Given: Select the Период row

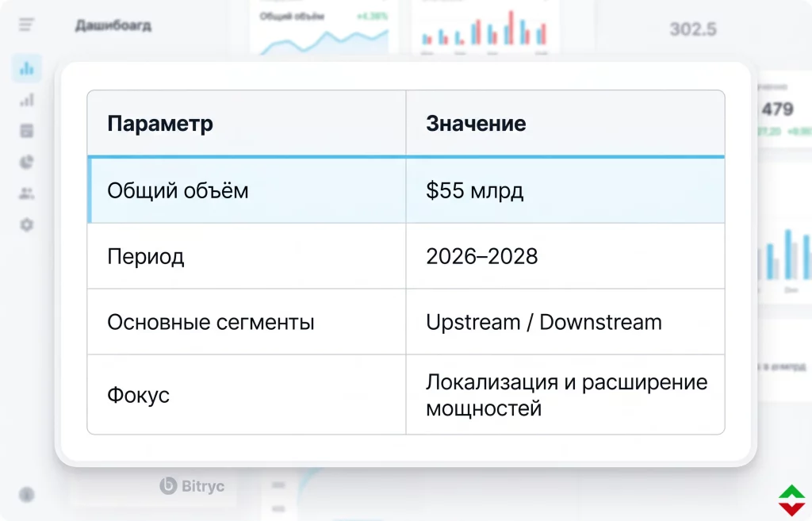Looking at the screenshot, I should 406,256.
